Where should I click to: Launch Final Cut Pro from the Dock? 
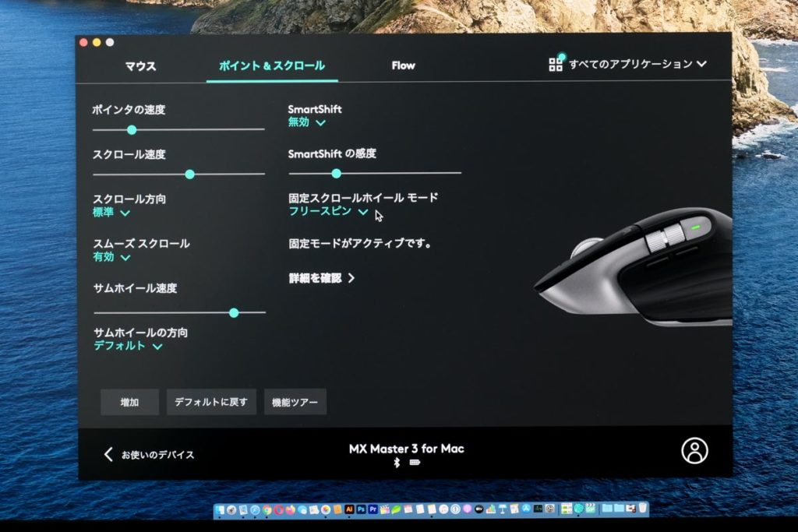(x=385, y=509)
